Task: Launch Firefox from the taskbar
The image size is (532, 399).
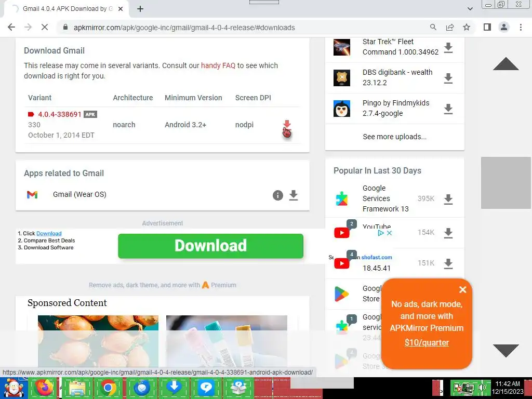Action: click(44, 388)
